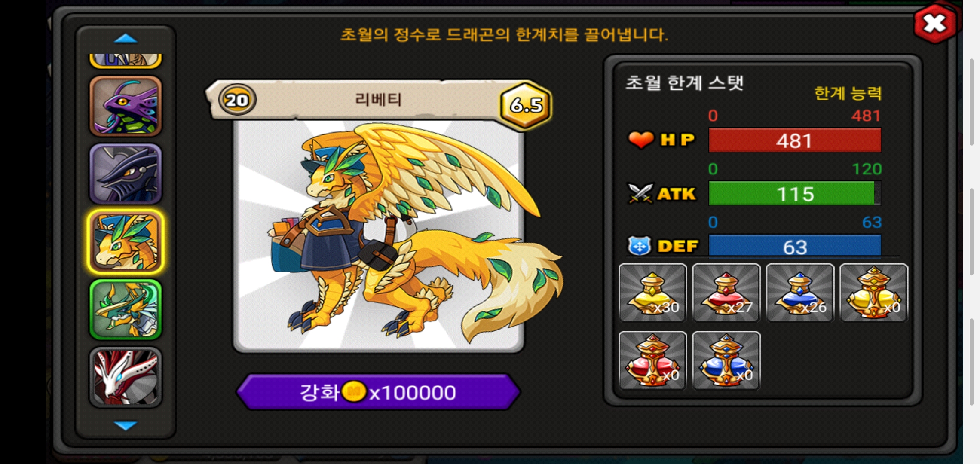
Task: Select the small red essence potion x27
Action: pos(726,293)
